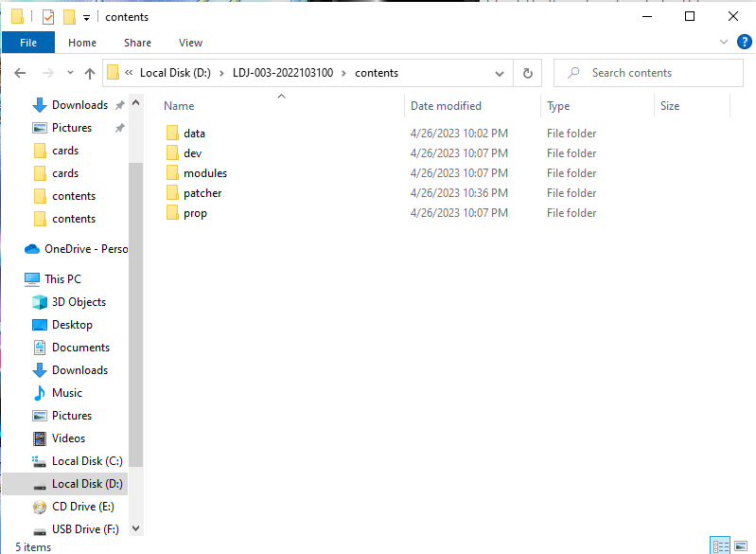The image size is (756, 554).
Task: Select the data folder icon
Action: tap(172, 134)
